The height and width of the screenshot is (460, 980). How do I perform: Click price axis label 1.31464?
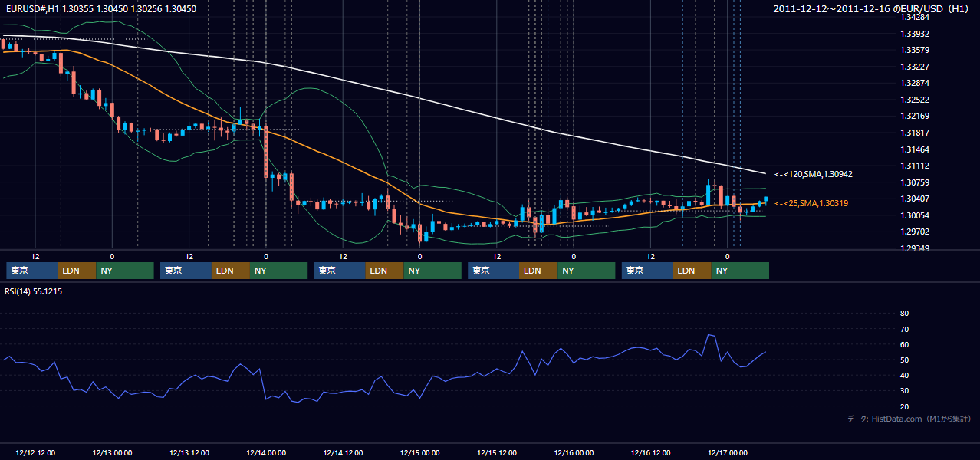(x=915, y=149)
